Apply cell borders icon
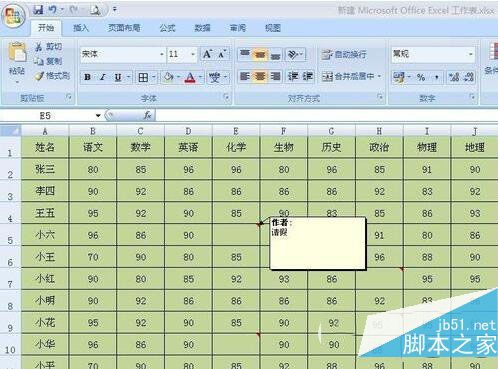The height and width of the screenshot is (369, 498). 143,77
